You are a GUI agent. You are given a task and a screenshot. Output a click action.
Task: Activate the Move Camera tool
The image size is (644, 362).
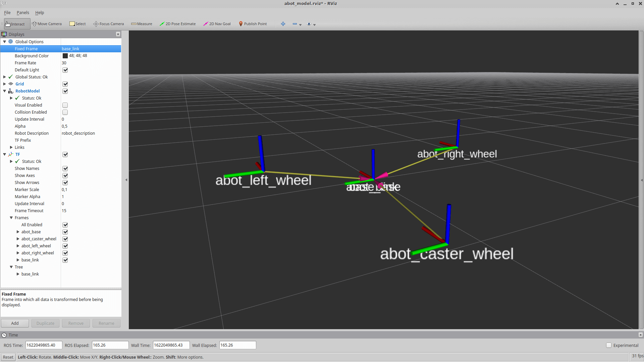[x=47, y=24]
